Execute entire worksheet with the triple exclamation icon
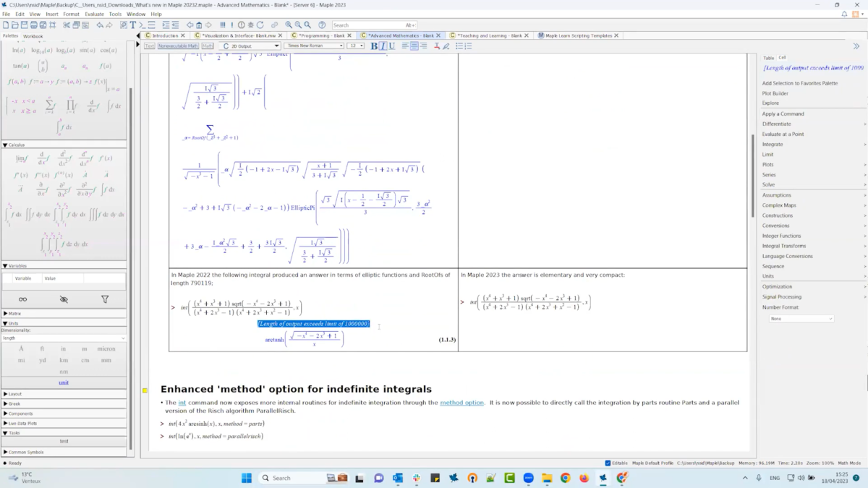 click(223, 25)
